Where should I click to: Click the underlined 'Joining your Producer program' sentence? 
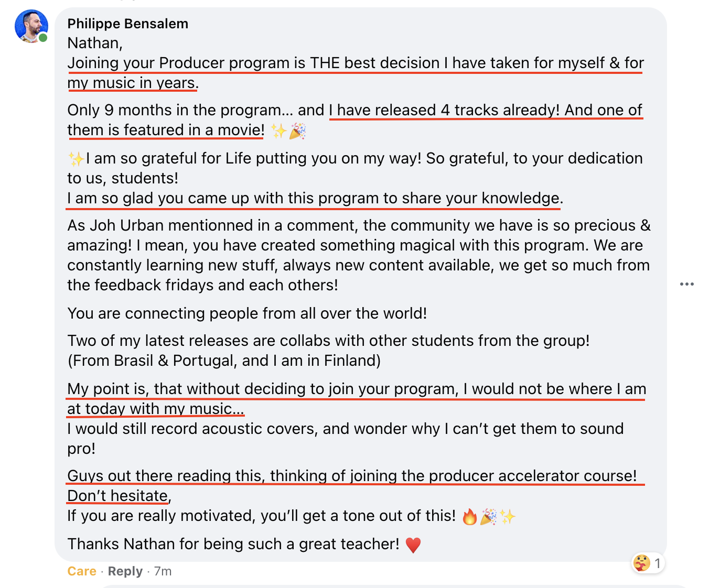coord(356,73)
